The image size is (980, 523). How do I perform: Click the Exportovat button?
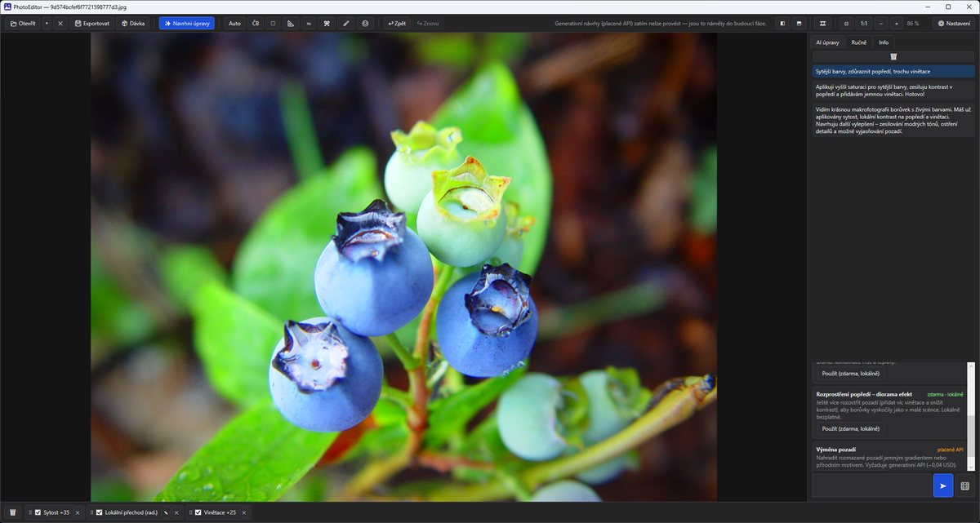click(x=92, y=24)
